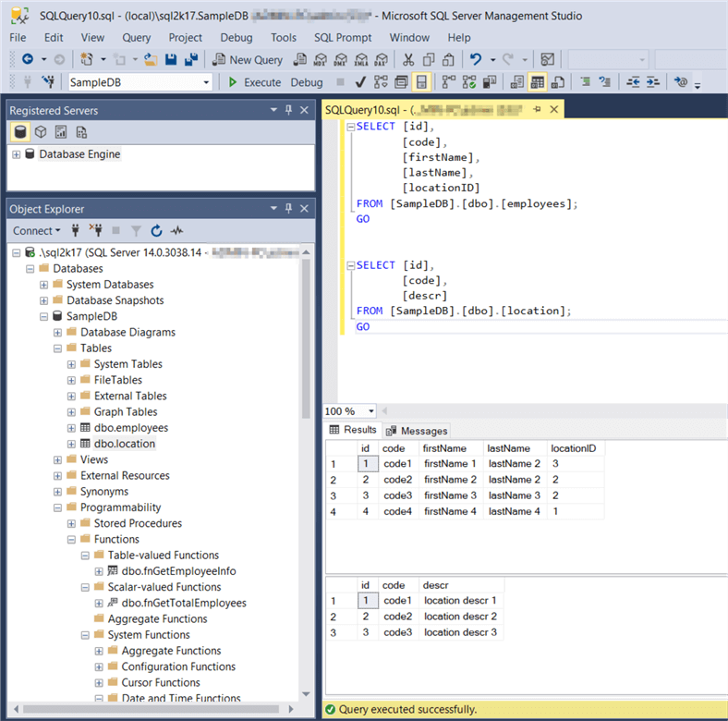Toggle IntelliSense enabled icon
728x721 pixels.
421,82
